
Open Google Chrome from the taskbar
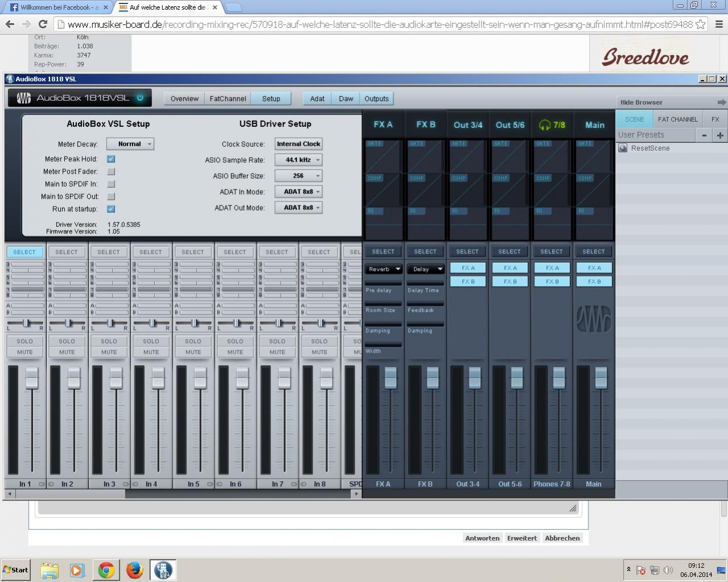[106, 569]
